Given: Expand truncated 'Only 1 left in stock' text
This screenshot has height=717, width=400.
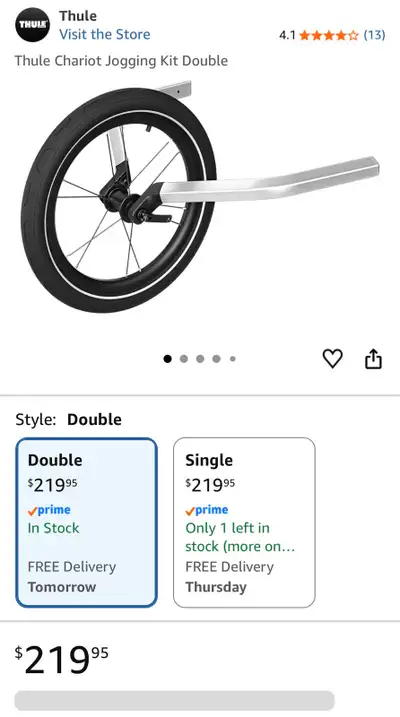Looking at the screenshot, I should tap(240, 537).
